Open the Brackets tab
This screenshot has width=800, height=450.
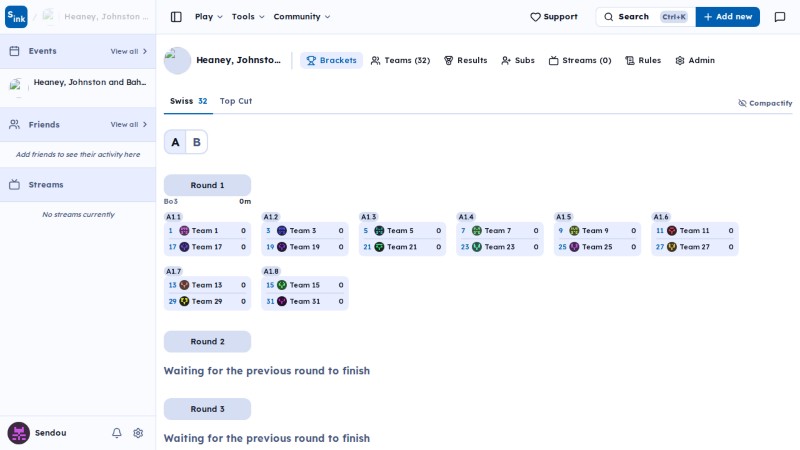pos(331,60)
